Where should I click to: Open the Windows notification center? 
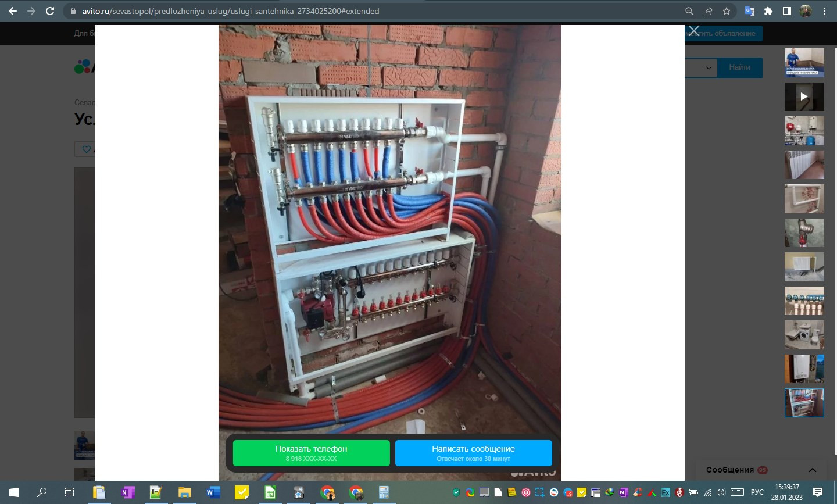click(818, 492)
